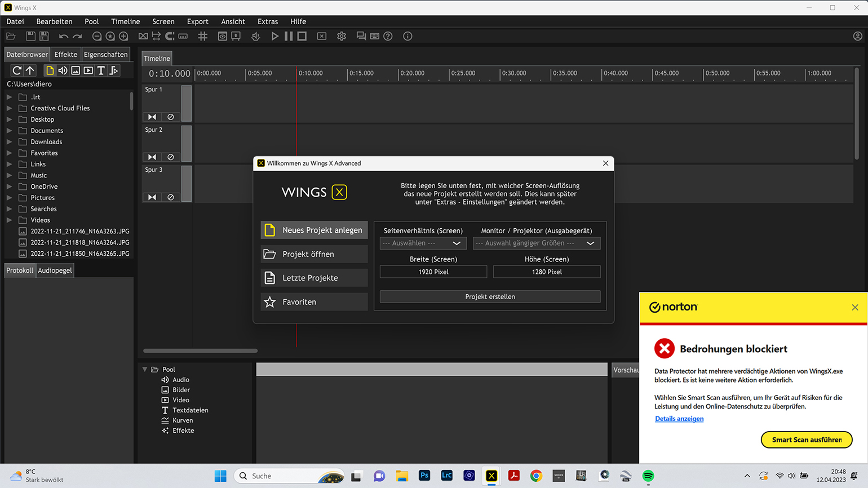Click the Details anzeigen link in Norton
This screenshot has width=868, height=488.
(x=679, y=419)
